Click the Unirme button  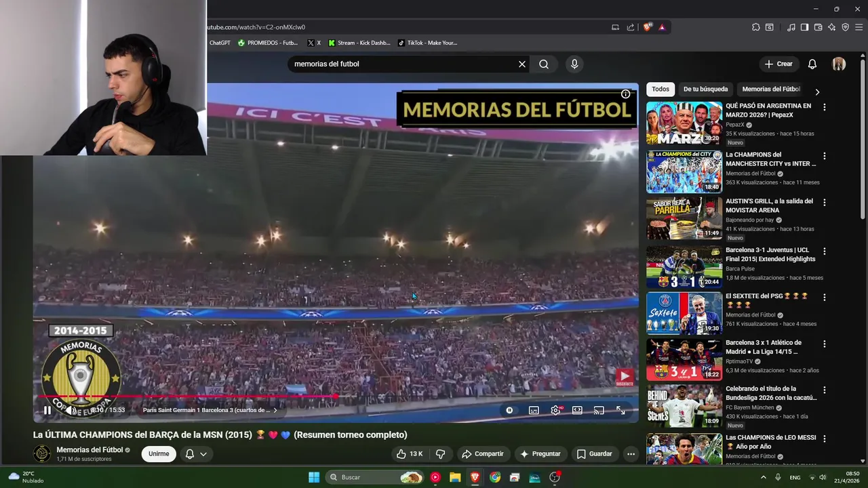[x=159, y=453]
